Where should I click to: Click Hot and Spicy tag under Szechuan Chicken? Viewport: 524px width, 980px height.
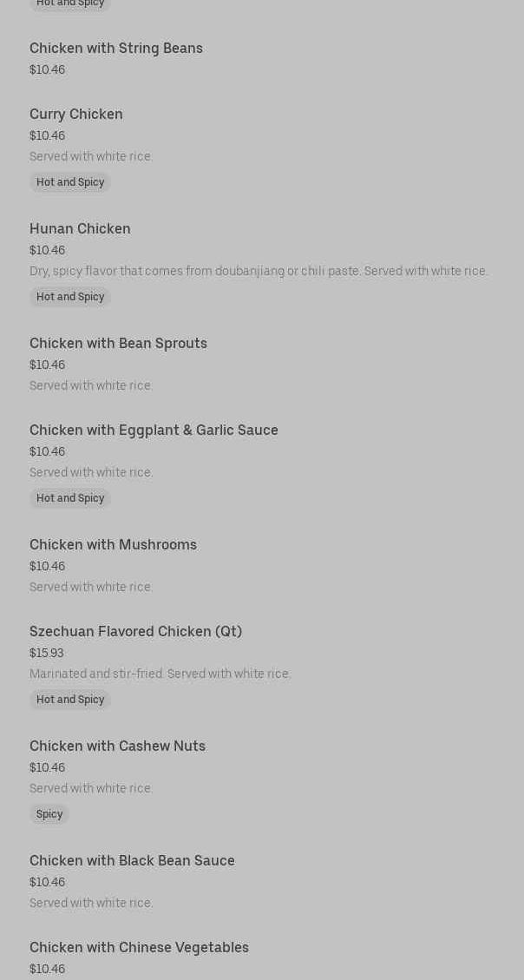point(70,700)
